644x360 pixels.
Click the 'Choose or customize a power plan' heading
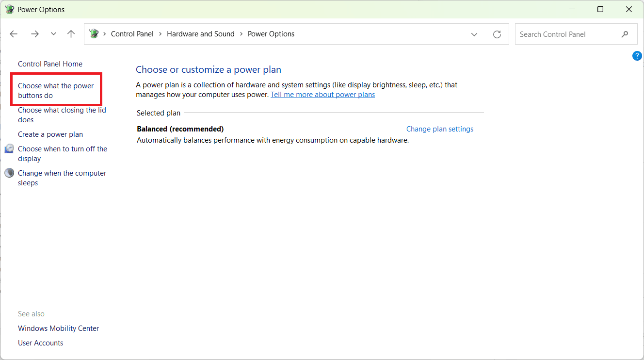[209, 70]
